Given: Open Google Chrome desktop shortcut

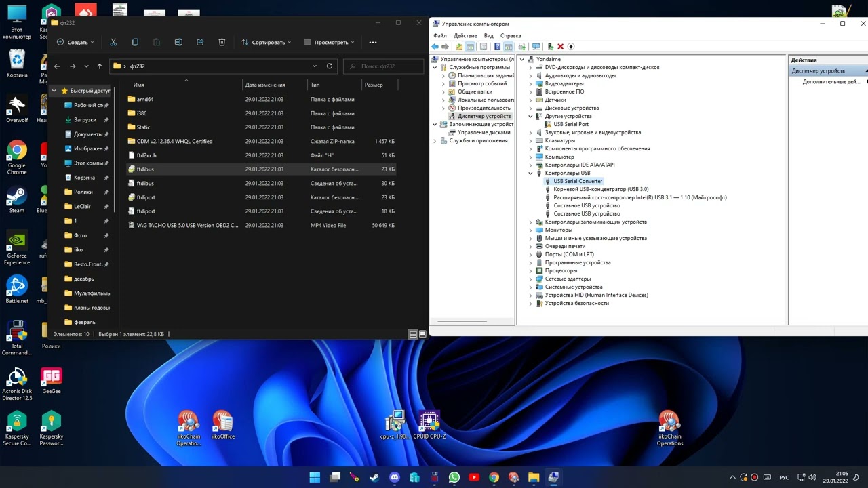Looking at the screenshot, I should (17, 158).
